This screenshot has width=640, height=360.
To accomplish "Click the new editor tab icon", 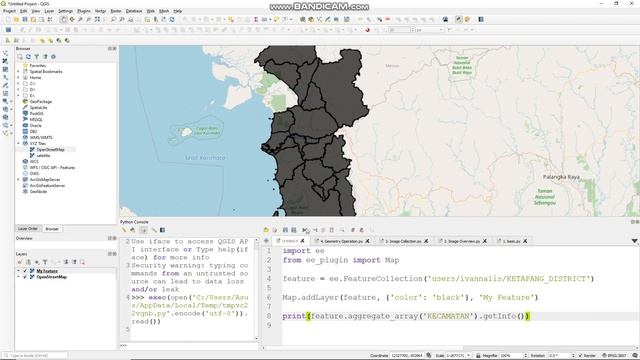I will 267,241.
